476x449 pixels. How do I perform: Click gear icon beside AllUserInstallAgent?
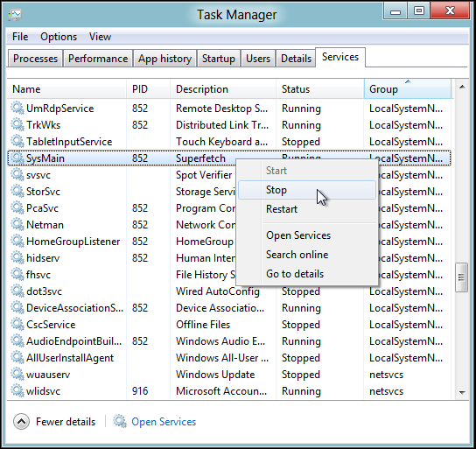coord(17,357)
